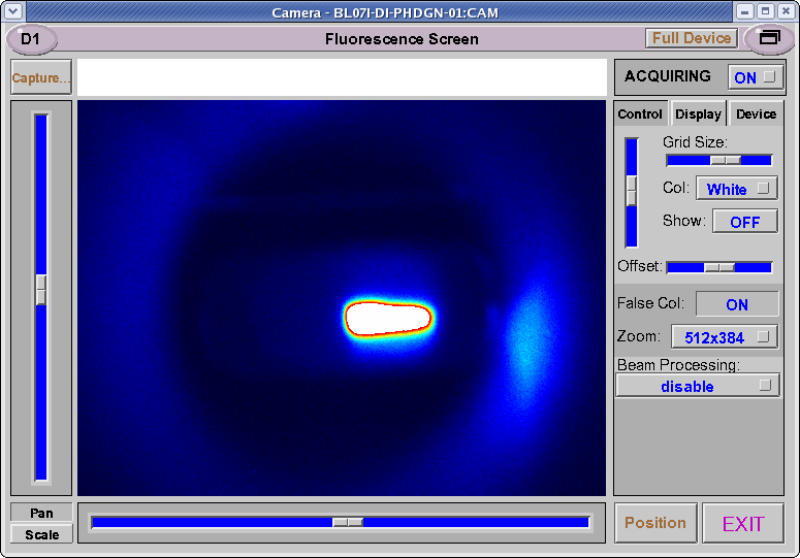Minimize the Camera window

[x=744, y=11]
